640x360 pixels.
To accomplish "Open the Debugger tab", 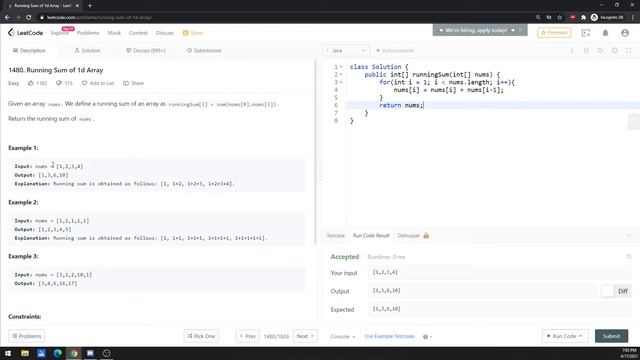I will 409,236.
